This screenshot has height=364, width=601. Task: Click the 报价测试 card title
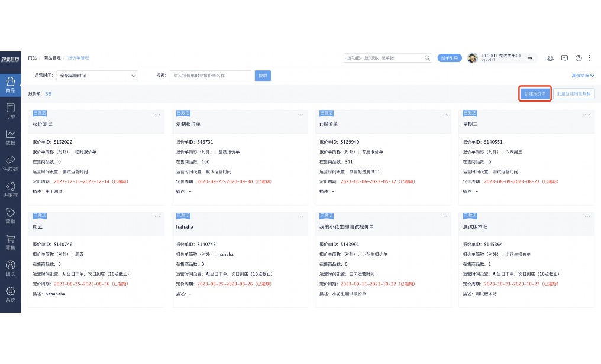pos(43,125)
